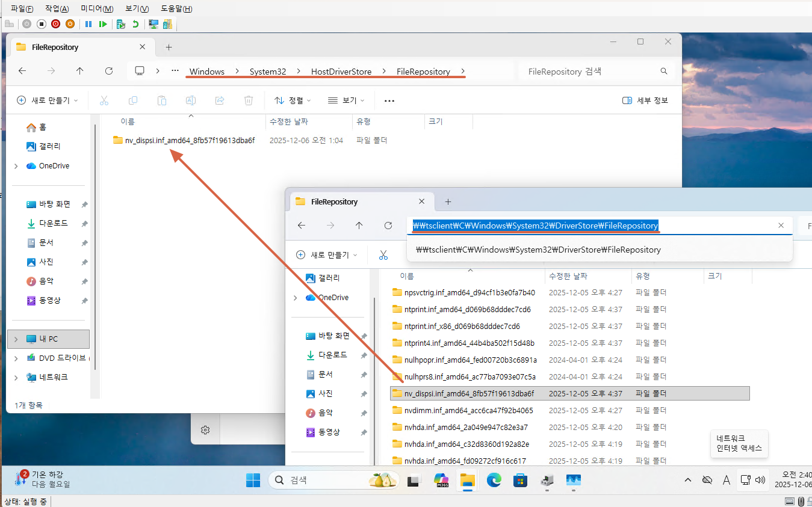Open Microsoft Store from the taskbar
This screenshot has height=507, width=812.
(x=521, y=480)
